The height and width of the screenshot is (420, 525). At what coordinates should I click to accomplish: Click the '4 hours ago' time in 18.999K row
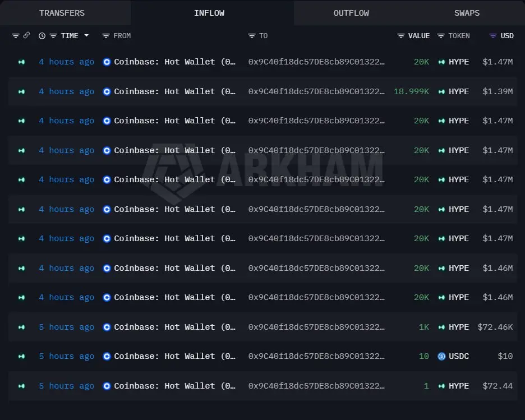click(x=66, y=91)
